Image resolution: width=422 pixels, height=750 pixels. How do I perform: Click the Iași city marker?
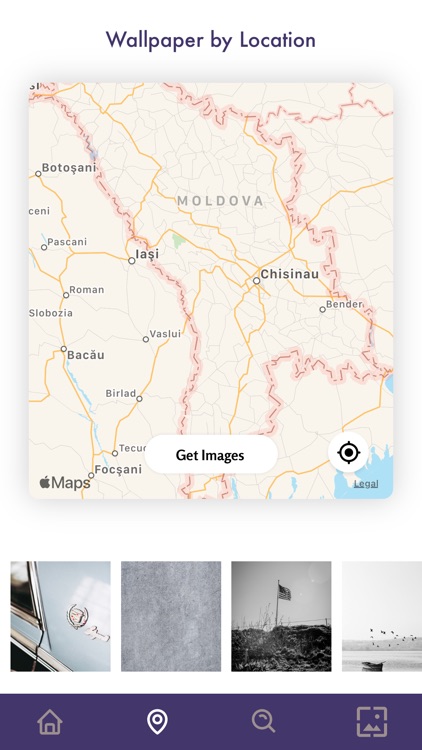(x=132, y=261)
